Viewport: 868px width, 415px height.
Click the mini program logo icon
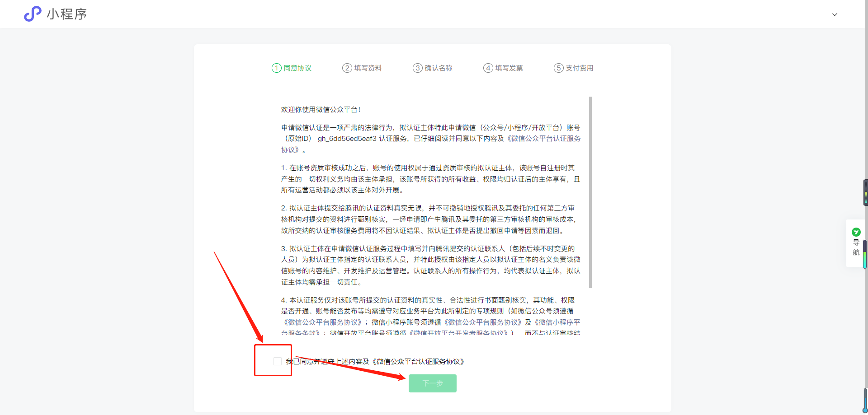pos(33,14)
